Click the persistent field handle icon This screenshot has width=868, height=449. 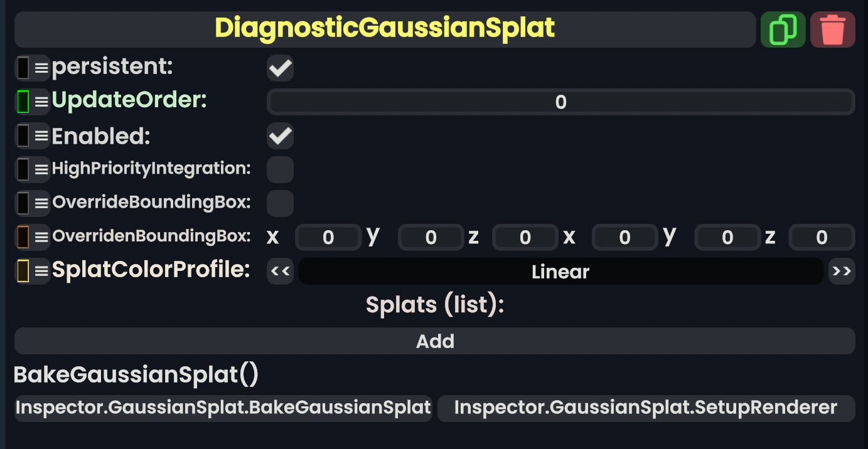[32, 68]
